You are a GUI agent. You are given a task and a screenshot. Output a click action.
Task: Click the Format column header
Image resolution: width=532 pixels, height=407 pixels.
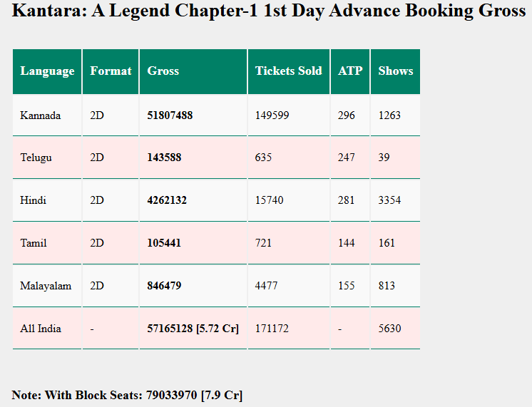[x=111, y=71]
